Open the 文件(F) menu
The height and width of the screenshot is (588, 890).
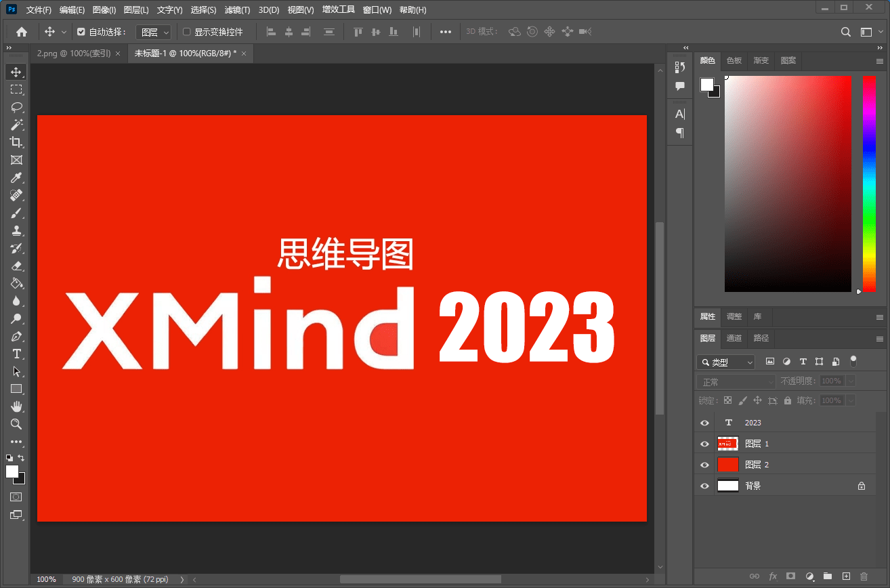39,10
